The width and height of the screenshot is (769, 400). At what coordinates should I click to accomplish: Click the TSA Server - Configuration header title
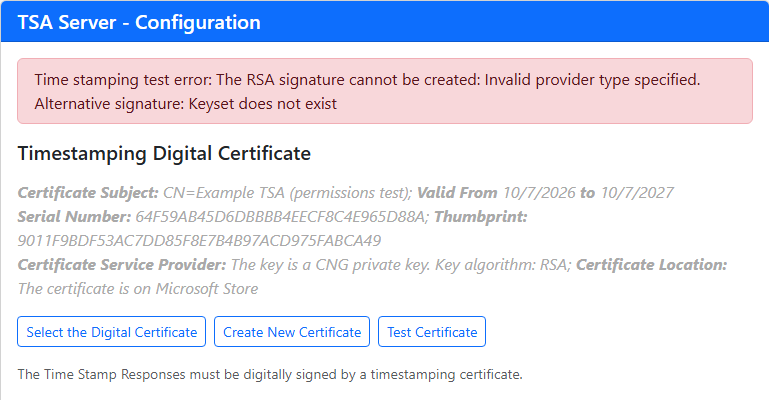[x=139, y=23]
